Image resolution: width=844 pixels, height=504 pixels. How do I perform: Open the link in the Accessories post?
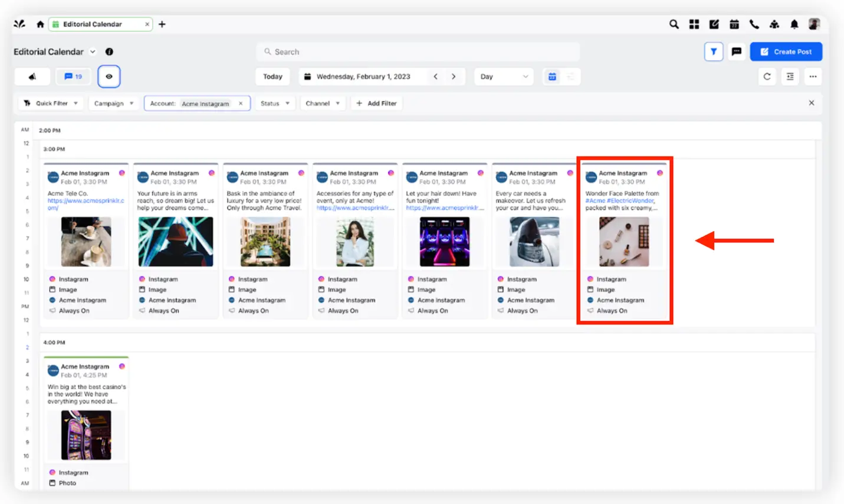point(355,208)
